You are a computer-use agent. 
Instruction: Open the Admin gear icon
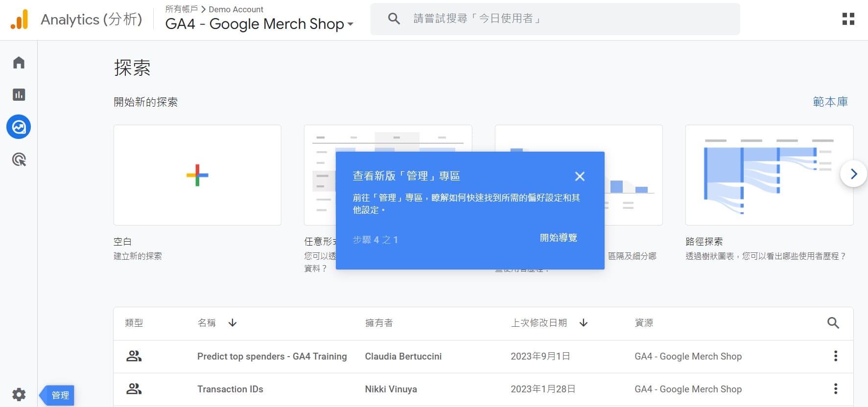click(19, 395)
